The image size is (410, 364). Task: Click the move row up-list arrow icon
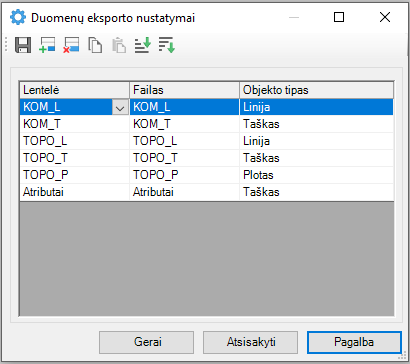click(x=143, y=45)
